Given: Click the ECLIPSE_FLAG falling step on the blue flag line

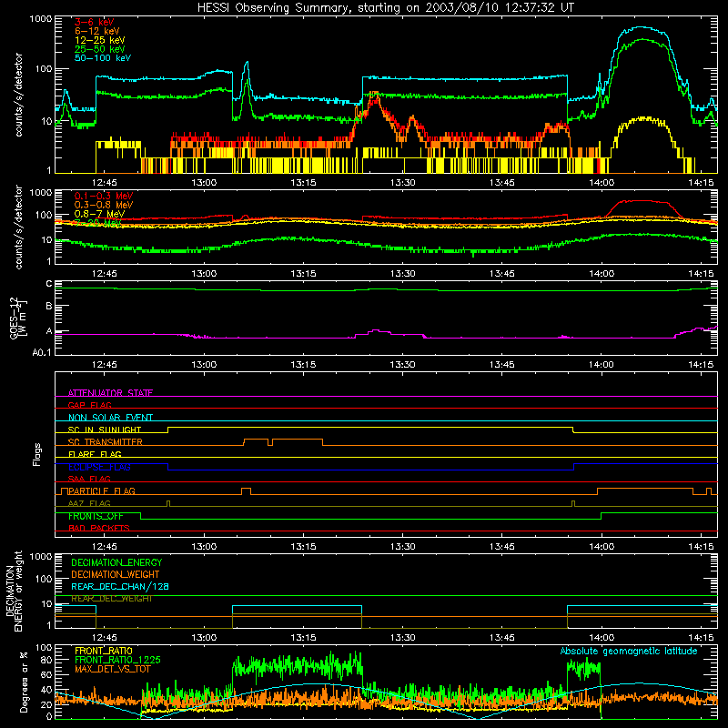Looking at the screenshot, I should pyautogui.click(x=168, y=467).
